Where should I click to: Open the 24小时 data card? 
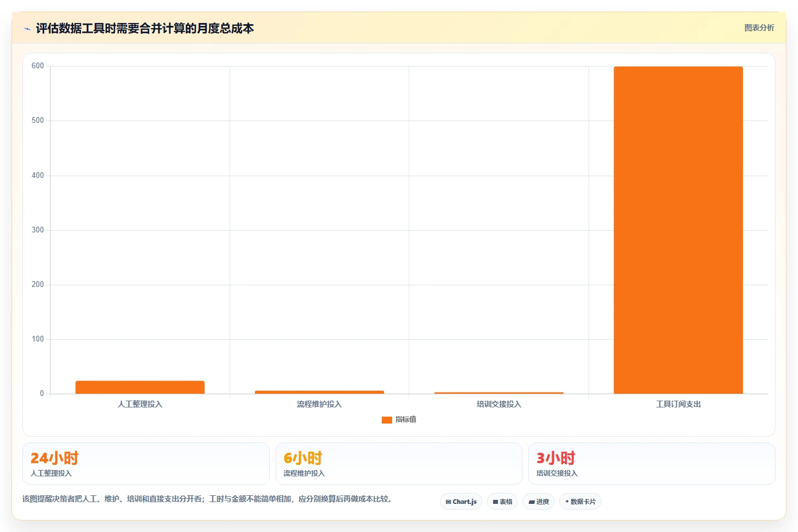[x=146, y=464]
